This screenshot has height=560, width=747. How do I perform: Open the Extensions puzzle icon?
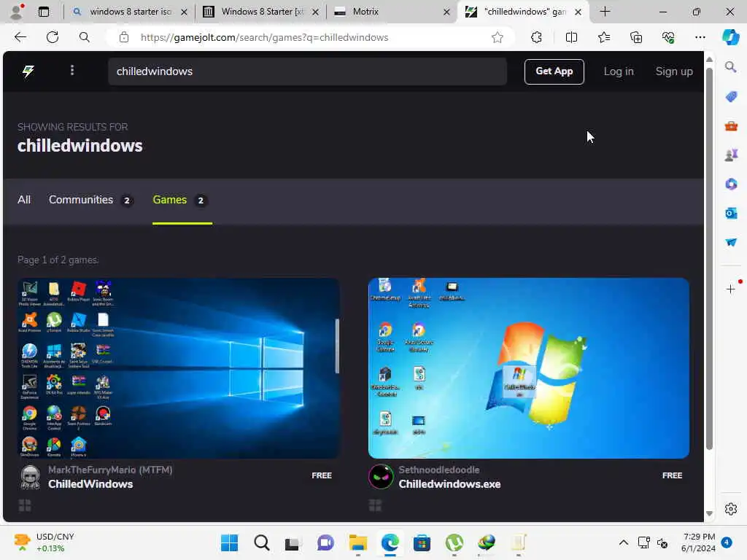[x=536, y=37]
